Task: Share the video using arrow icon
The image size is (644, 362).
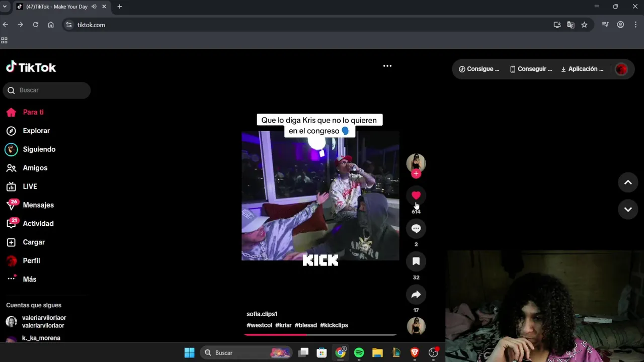Action: (x=416, y=295)
